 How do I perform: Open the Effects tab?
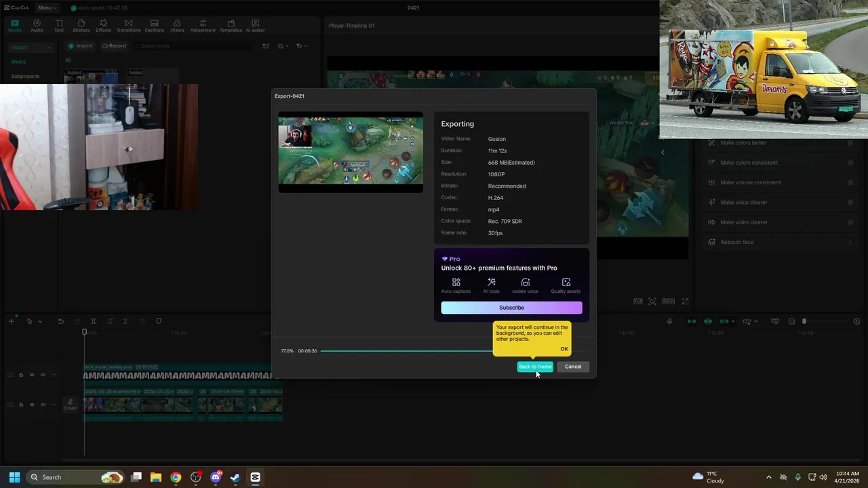(103, 26)
